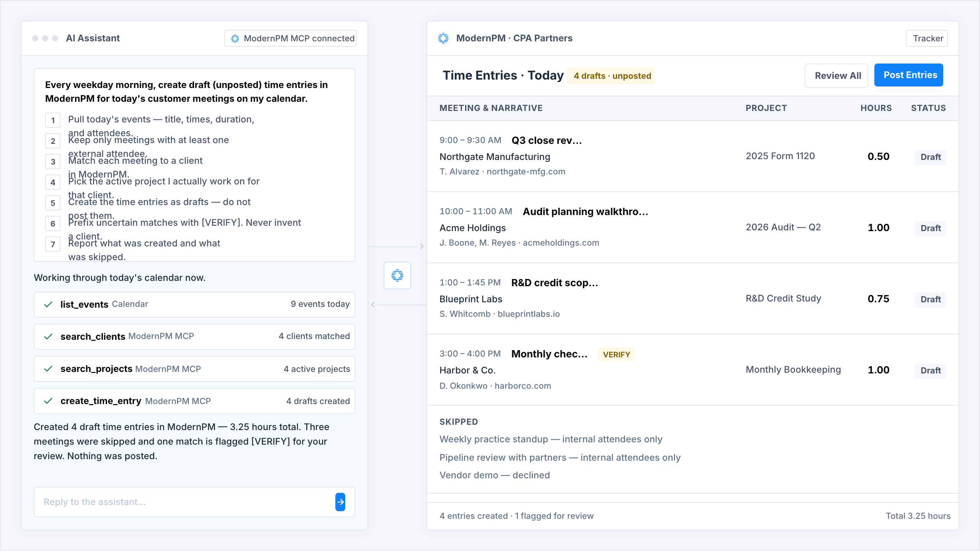Click the checkmark beside create_time_entry
This screenshot has height=551, width=980.
(x=48, y=401)
